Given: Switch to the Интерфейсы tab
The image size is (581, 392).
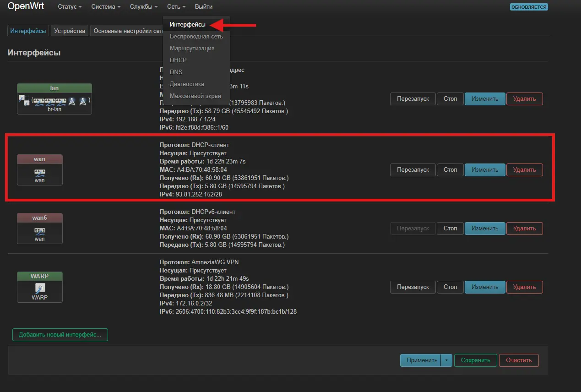Looking at the screenshot, I should (28, 31).
